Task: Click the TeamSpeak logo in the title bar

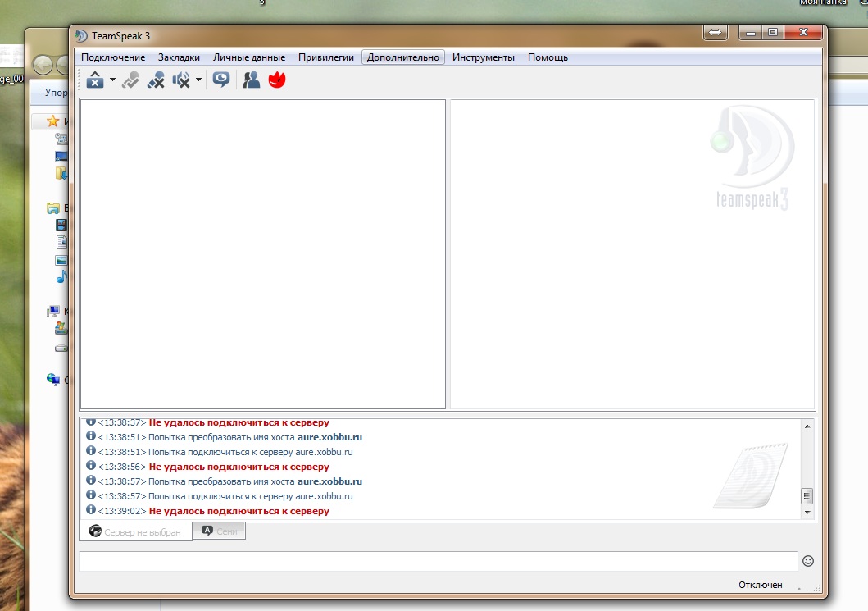Action: (x=81, y=35)
